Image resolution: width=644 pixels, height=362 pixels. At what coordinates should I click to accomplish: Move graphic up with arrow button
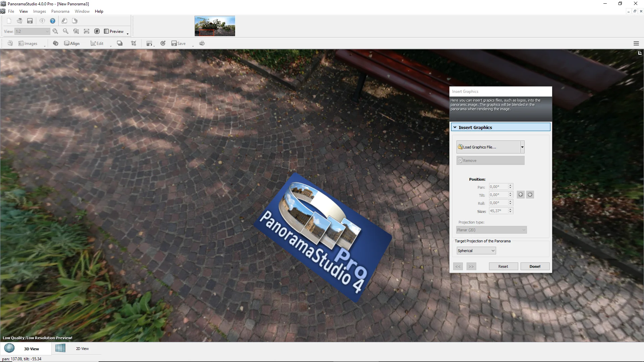521,194
